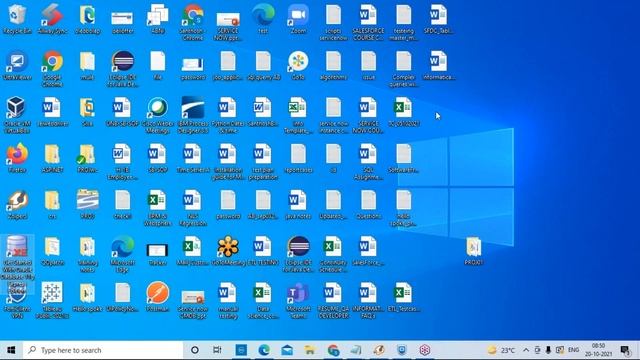Viewport: 640px width, 360px height.
Task: Select the algorithms file
Action: pos(333,65)
